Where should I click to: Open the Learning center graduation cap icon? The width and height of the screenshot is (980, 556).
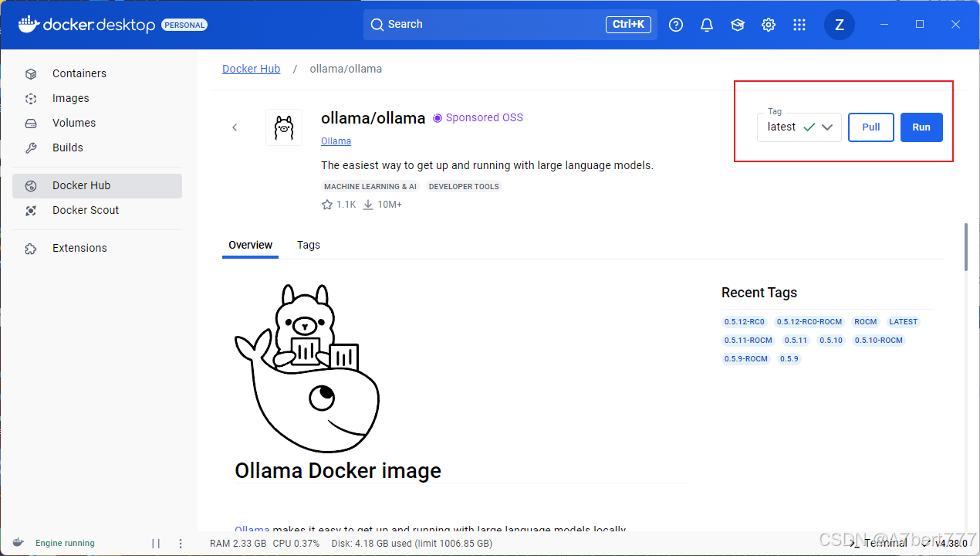tap(738, 25)
